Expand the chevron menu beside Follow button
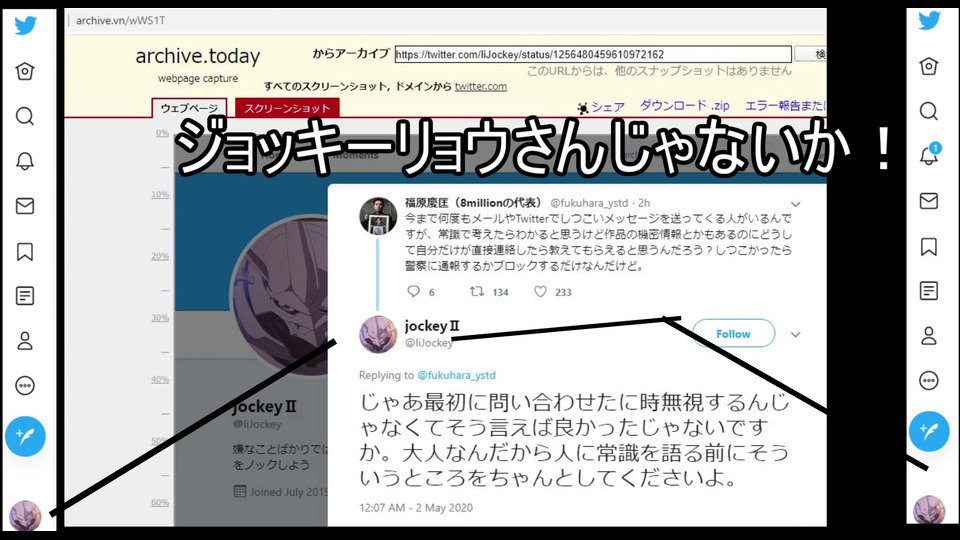Viewport: 960px width, 540px height. [795, 334]
